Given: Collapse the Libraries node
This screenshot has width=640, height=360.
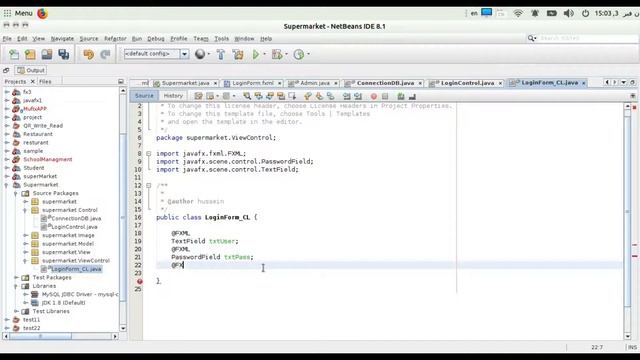Looking at the screenshot, I should pos(16,286).
